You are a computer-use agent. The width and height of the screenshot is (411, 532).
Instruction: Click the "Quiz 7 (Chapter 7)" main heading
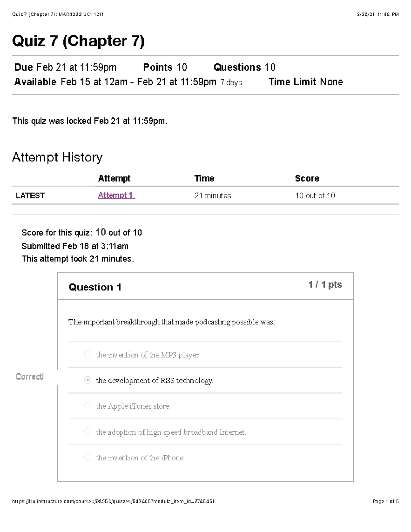pos(78,41)
